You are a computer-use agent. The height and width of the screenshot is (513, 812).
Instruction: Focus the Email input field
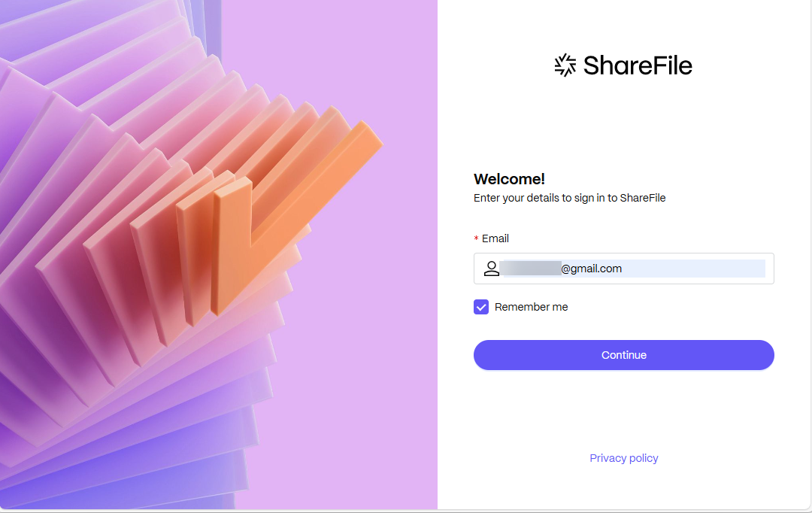(x=623, y=269)
